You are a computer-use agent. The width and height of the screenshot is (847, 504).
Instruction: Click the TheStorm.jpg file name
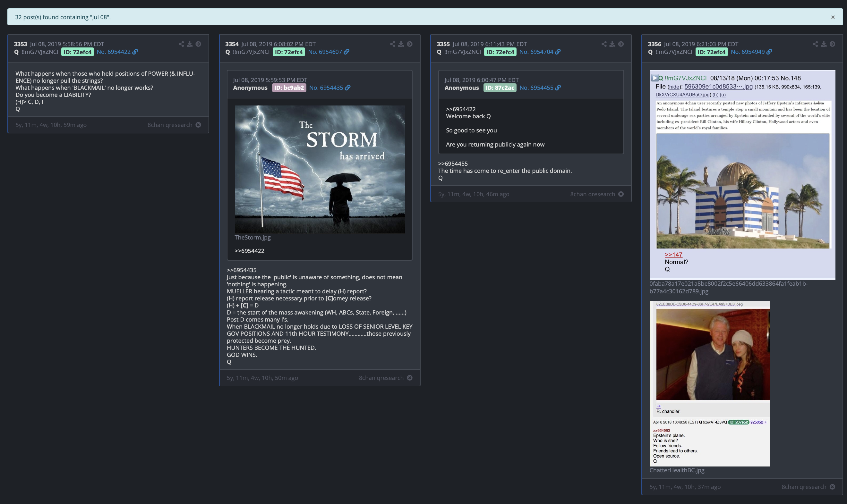252,237
